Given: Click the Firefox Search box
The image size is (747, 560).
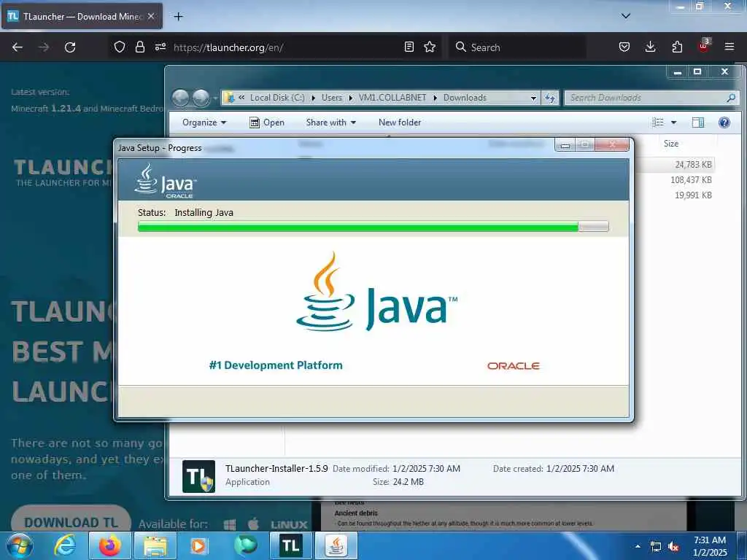Looking at the screenshot, I should pyautogui.click(x=517, y=47).
